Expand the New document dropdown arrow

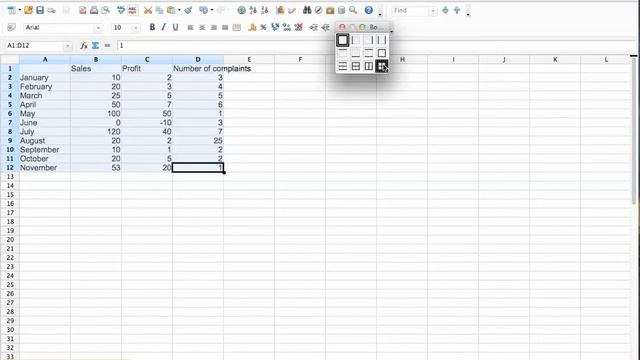(19, 10)
